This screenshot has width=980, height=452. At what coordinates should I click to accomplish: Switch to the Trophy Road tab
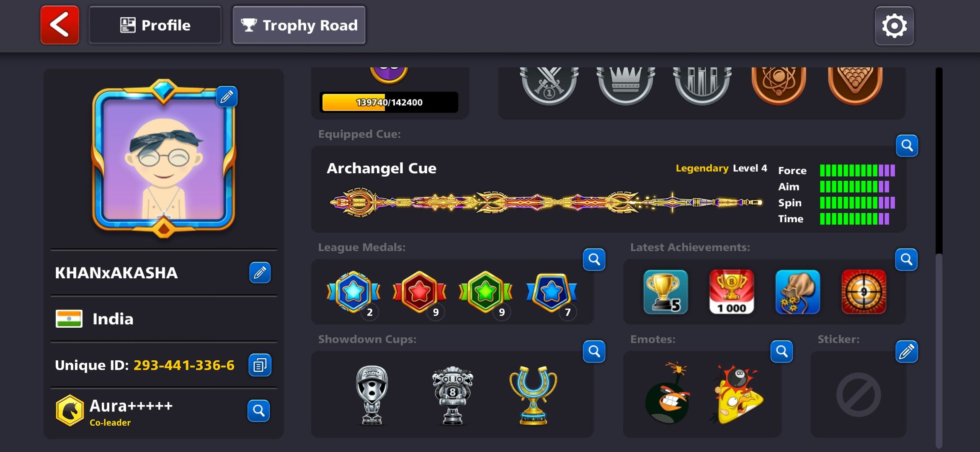tap(299, 25)
